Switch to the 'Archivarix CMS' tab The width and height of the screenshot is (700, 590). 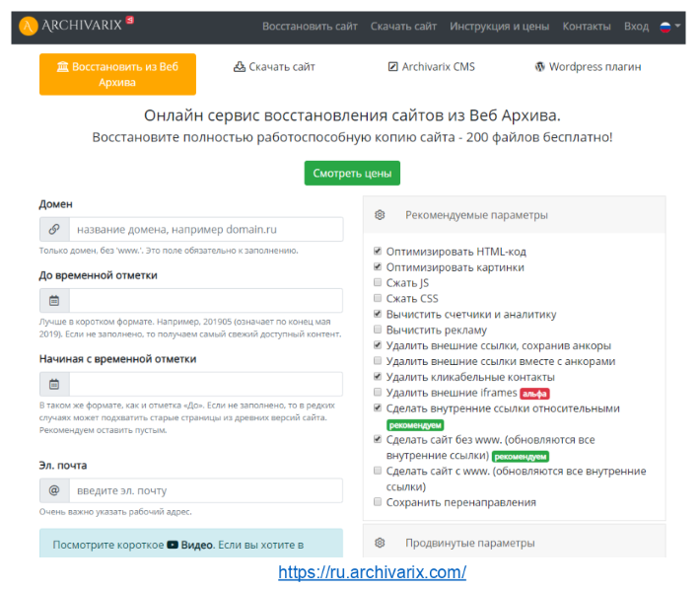(x=431, y=67)
